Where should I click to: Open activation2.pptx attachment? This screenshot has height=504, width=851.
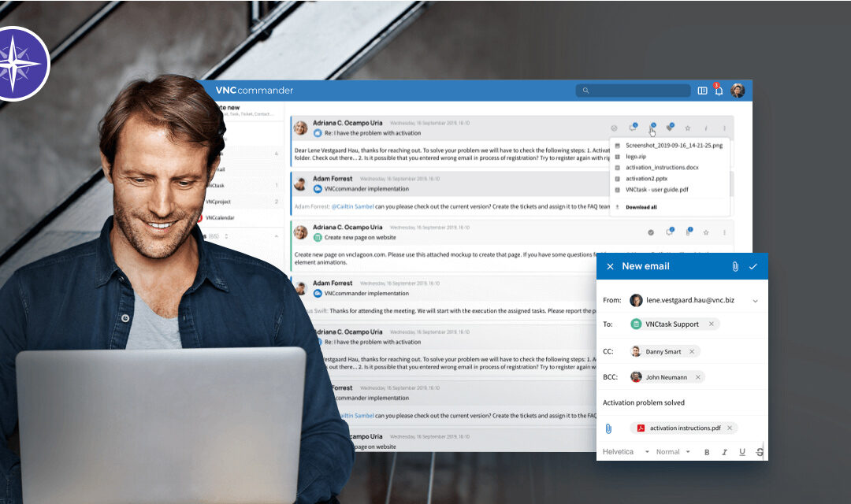pyautogui.click(x=646, y=179)
